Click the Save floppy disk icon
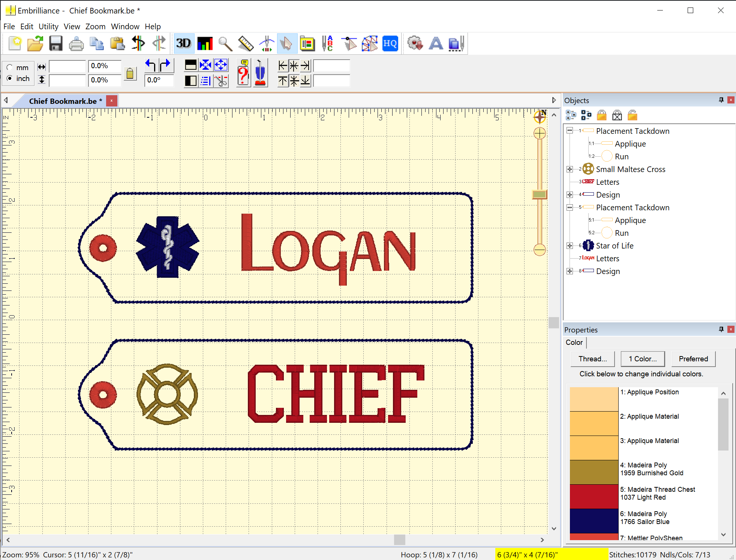The image size is (736, 560). 56,43
